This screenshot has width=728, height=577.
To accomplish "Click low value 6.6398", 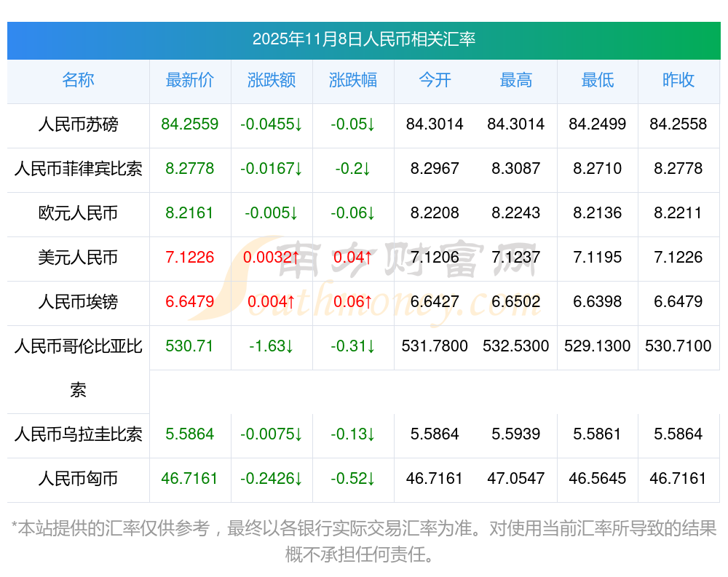I will coord(598,301).
